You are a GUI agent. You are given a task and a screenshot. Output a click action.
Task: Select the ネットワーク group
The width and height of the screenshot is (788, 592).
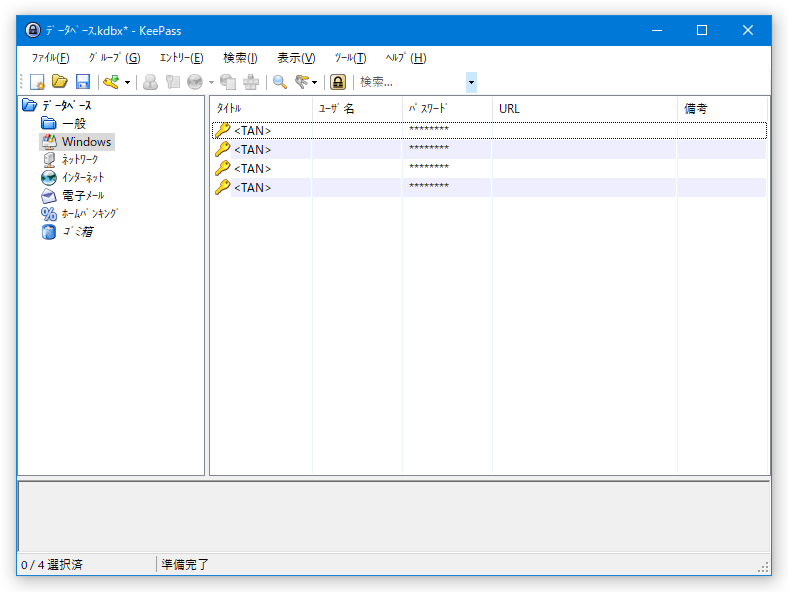(80, 160)
